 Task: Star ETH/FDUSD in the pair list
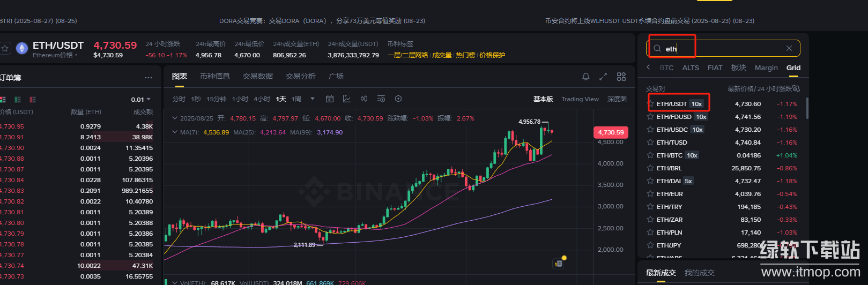[650, 117]
